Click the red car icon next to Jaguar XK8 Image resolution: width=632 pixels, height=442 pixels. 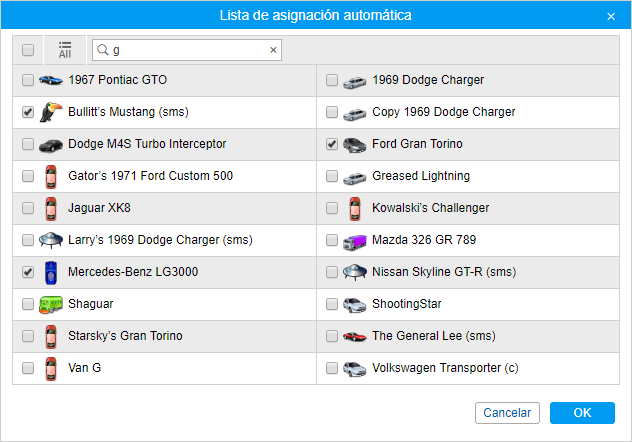click(51, 208)
